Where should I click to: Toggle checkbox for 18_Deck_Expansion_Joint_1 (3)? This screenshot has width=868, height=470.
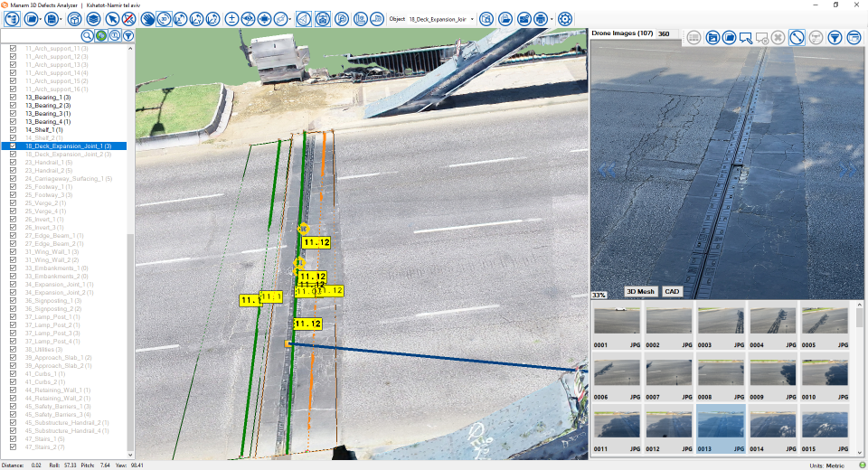point(13,146)
